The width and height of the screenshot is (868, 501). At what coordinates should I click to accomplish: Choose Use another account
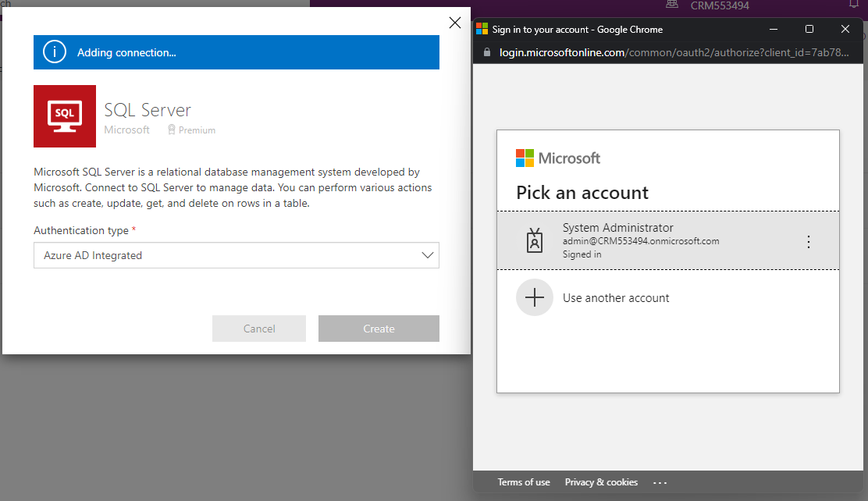pos(616,298)
